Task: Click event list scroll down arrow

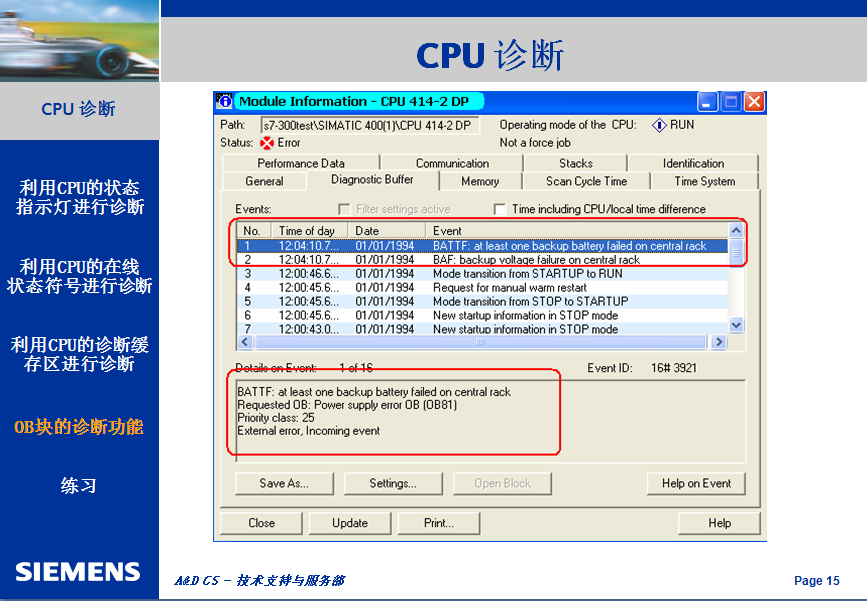Action: [x=736, y=325]
